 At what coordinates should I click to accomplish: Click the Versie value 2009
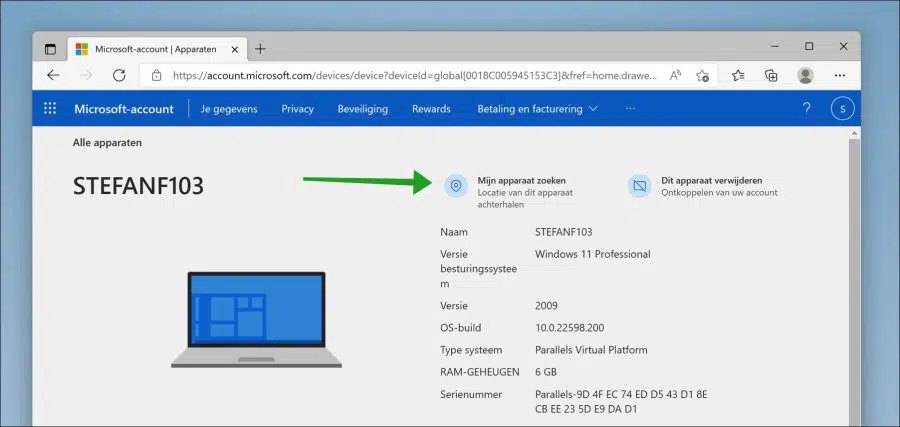click(546, 305)
